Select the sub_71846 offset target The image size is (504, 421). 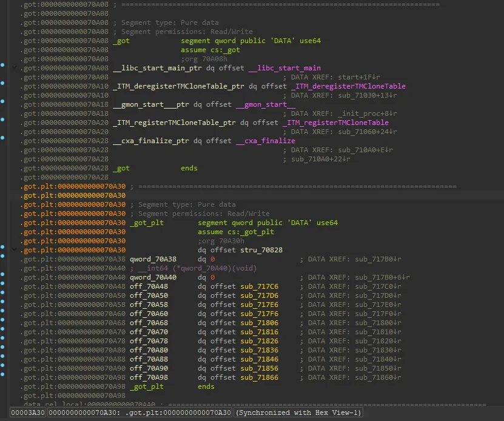coord(260,359)
